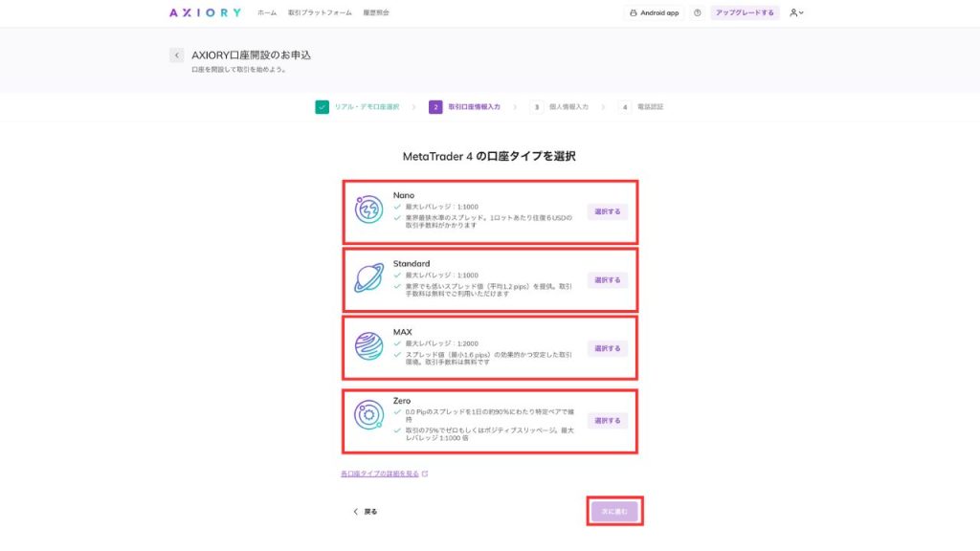980x551 pixels.
Task: Proceed with the 次に進む button
Action: [x=614, y=512]
